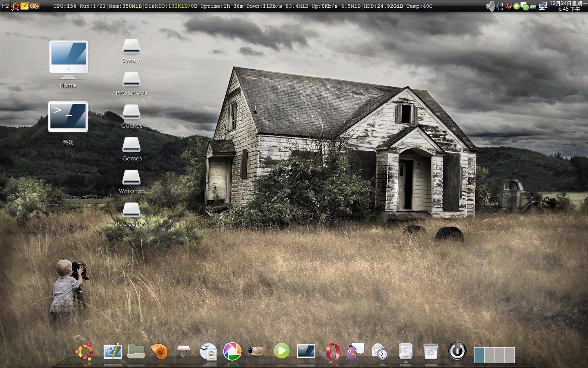This screenshot has height=368, width=588.
Task: Click the Opera tray icon
Action: click(x=509, y=6)
